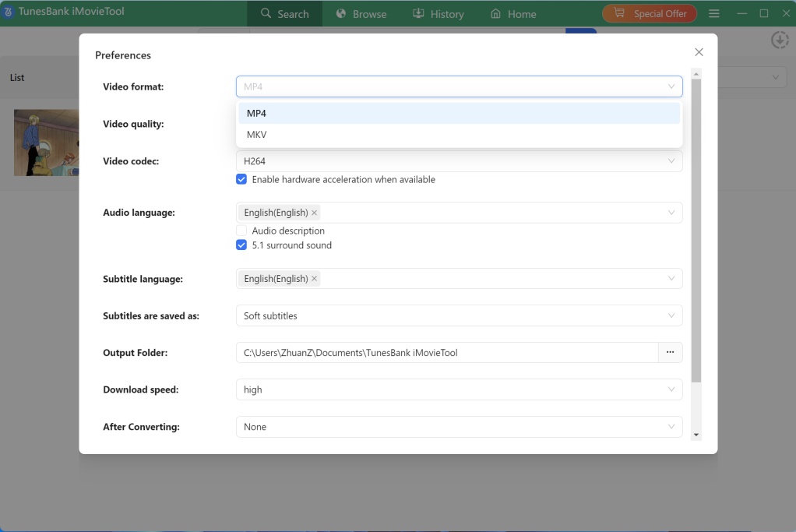Browse output folder with the ellipsis button

coord(670,352)
